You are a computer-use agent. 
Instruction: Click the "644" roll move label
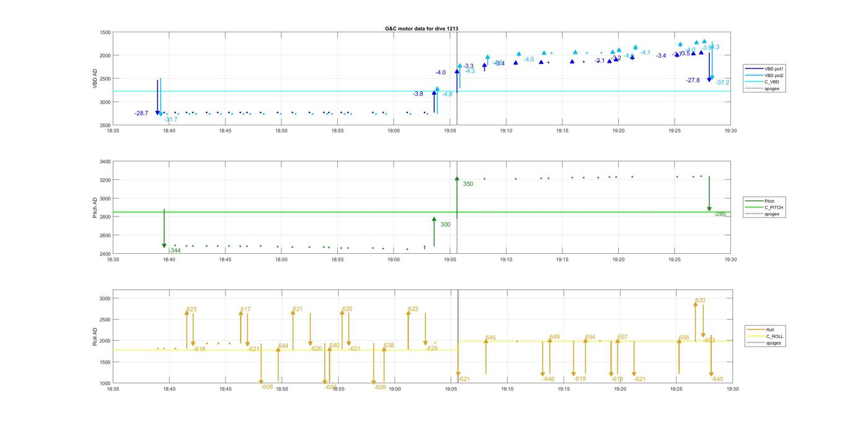[x=283, y=346]
